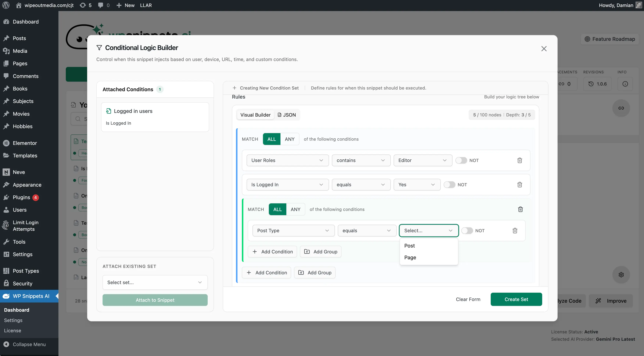Viewport: 644px width, 356px height.
Task: Delete the Post Type condition row
Action: click(515, 231)
